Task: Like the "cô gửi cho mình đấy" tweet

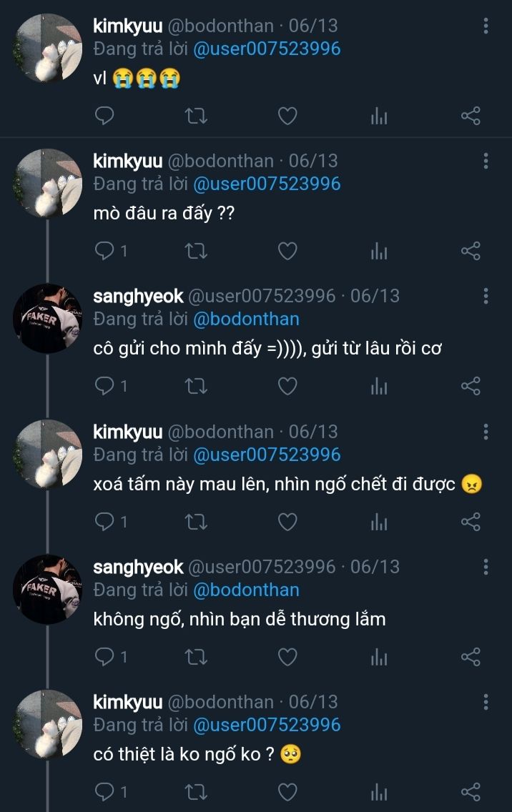Action: (x=287, y=387)
